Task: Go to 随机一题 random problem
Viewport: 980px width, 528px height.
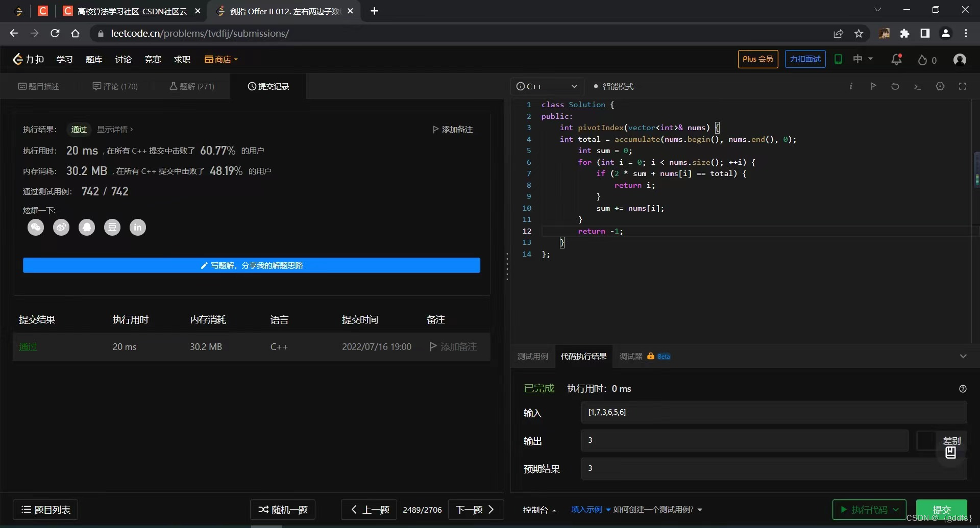Action: pyautogui.click(x=283, y=510)
